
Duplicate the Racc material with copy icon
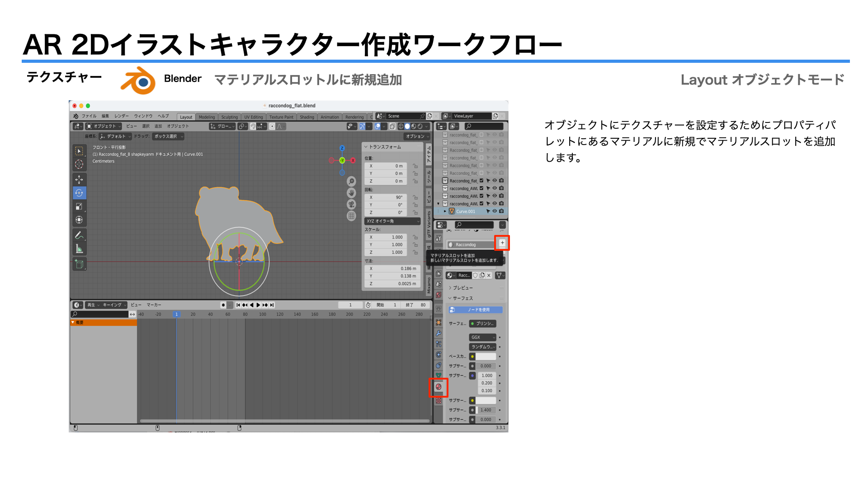(482, 275)
